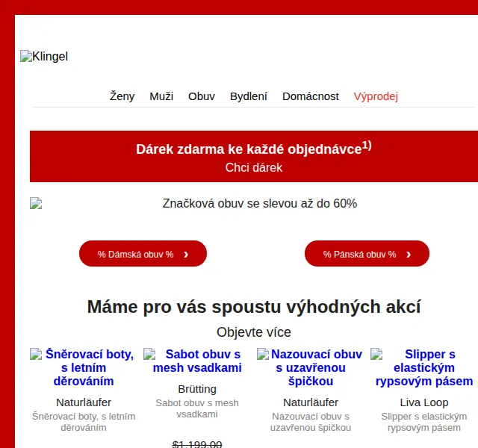
Task: Open the Domácnost menu item
Action: click(x=311, y=96)
